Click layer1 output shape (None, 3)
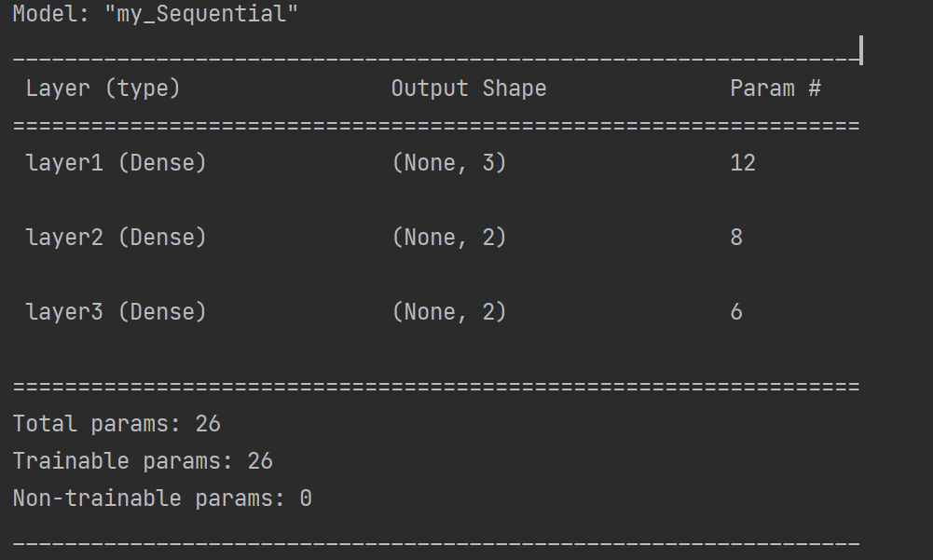Screen dimensions: 933x560 point(449,162)
